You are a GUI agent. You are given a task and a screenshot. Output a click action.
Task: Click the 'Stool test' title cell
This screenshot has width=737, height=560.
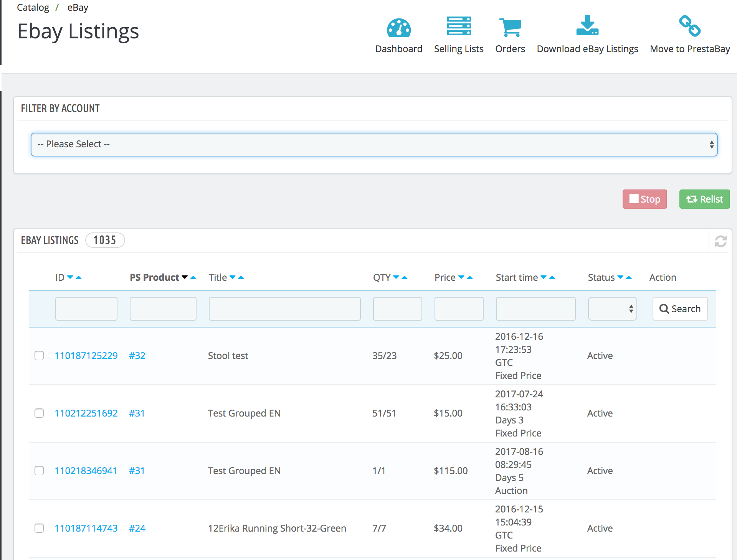pos(228,356)
